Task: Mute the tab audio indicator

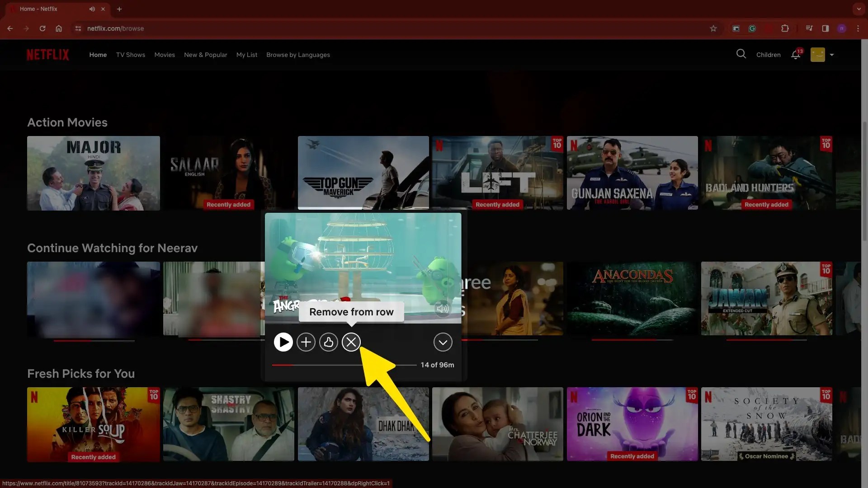Action: point(92,9)
